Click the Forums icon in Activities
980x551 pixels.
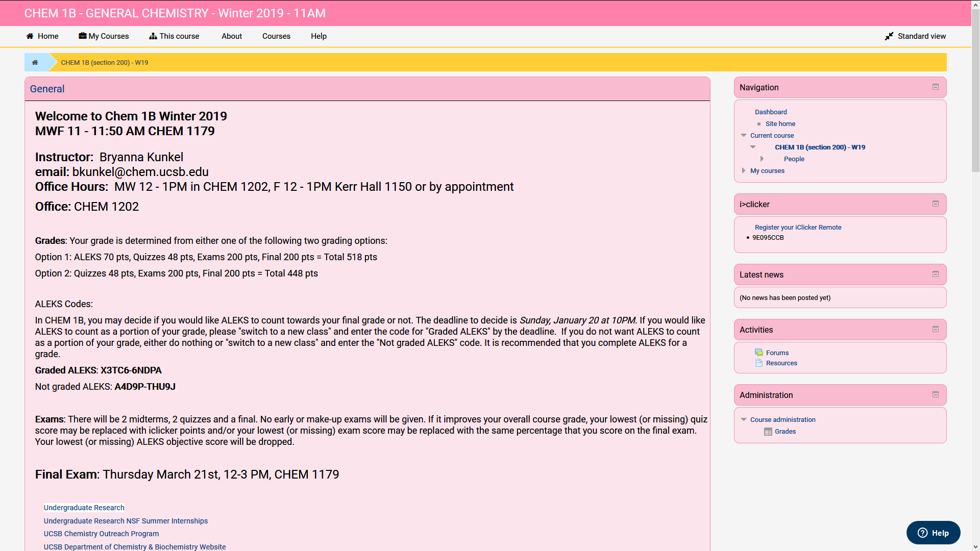[759, 353]
